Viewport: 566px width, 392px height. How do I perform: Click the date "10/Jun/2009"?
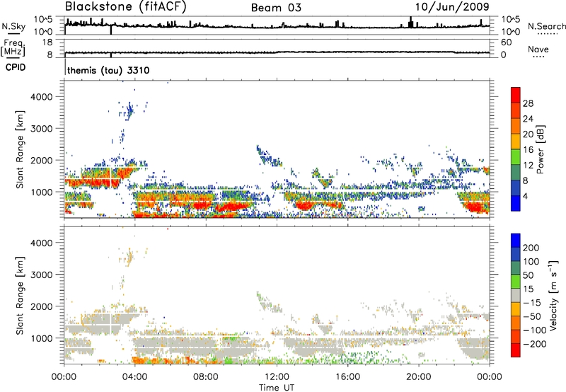[x=452, y=7]
